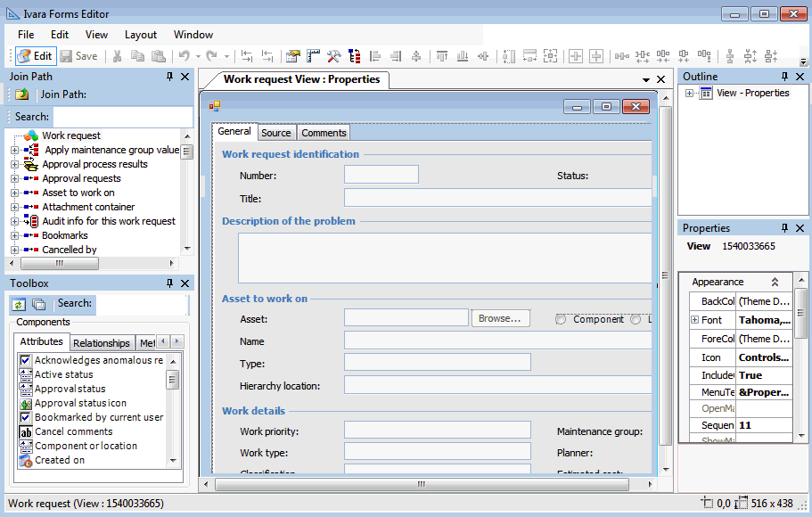Click the Properties window icon in toolbar
The width and height of the screenshot is (812, 517).
292,56
